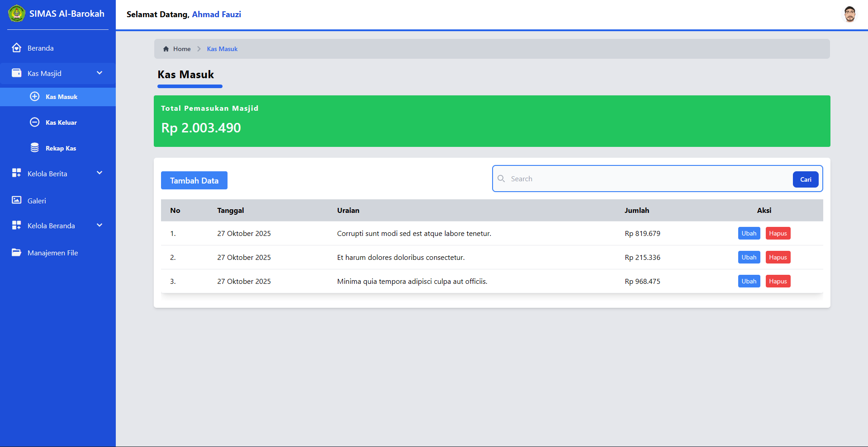This screenshot has height=447, width=868.
Task: Click the Kas Masjid wallet icon
Action: 17,73
